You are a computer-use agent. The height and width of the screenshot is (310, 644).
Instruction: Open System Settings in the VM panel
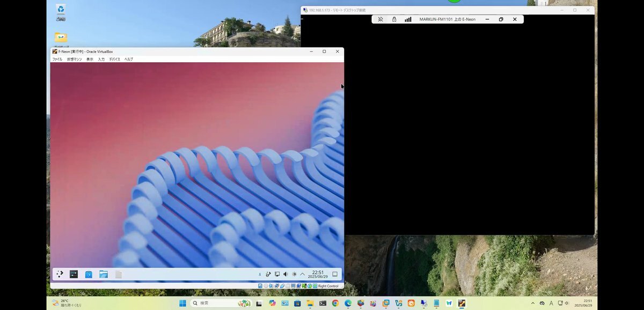coord(74,274)
